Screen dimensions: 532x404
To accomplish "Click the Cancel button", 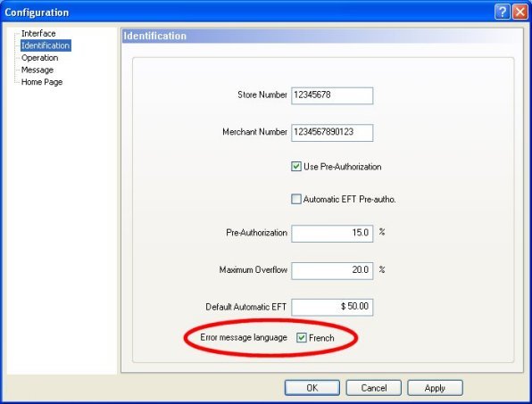I will [x=373, y=387].
